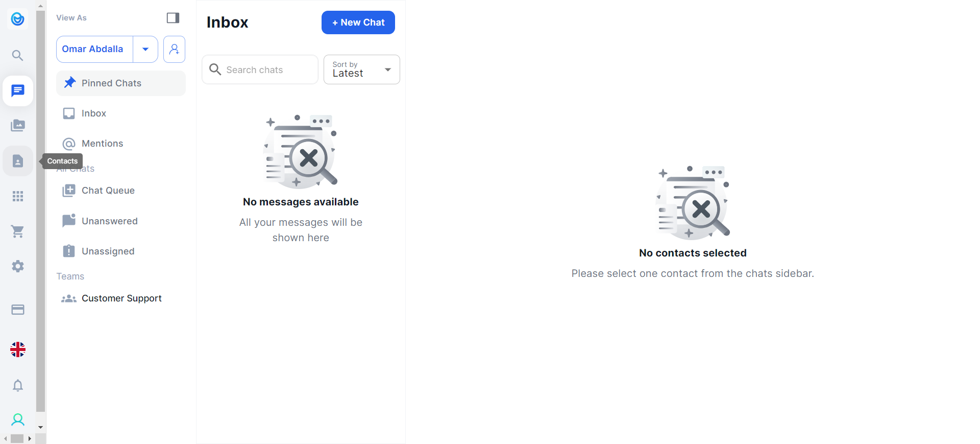Open the media gallery icon in rail
Viewport: 980px width, 444px height.
point(18,126)
